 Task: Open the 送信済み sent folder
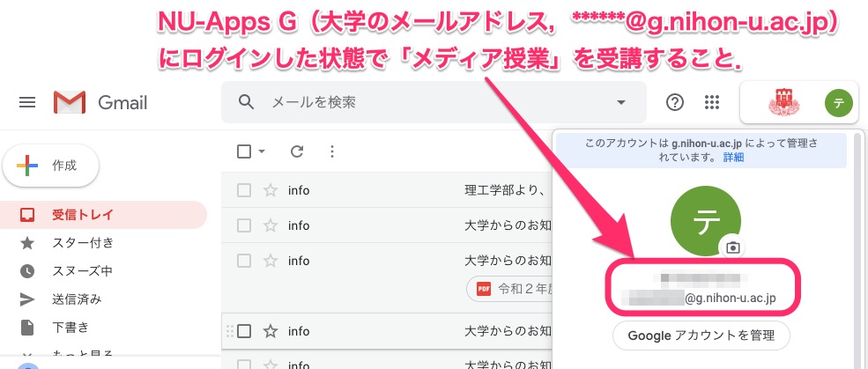click(77, 299)
